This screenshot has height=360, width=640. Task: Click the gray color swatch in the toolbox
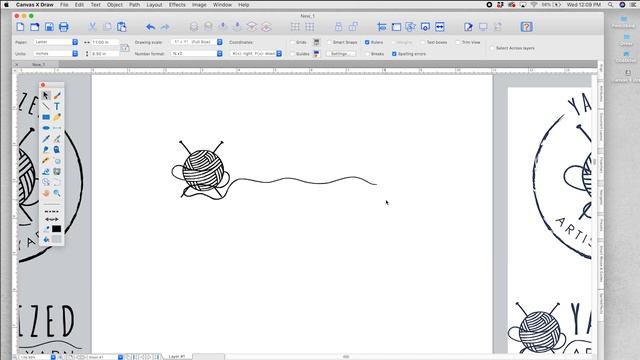(x=57, y=239)
